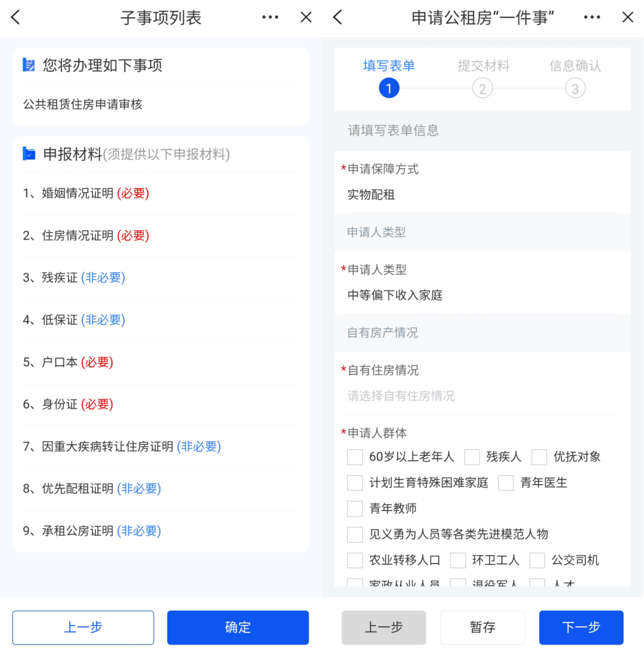Viewport: 644px width, 657px height.
Task: Click the 暂存 button
Action: [x=482, y=627]
